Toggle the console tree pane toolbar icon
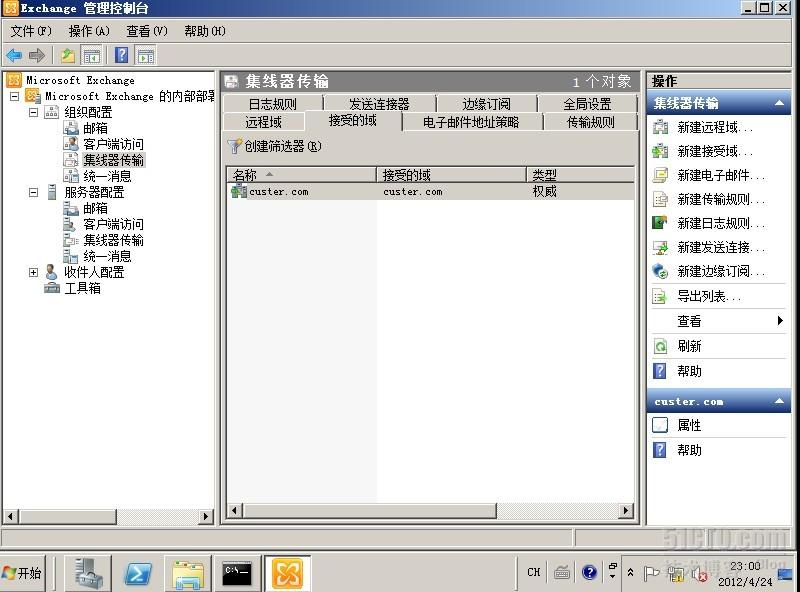 (92, 55)
